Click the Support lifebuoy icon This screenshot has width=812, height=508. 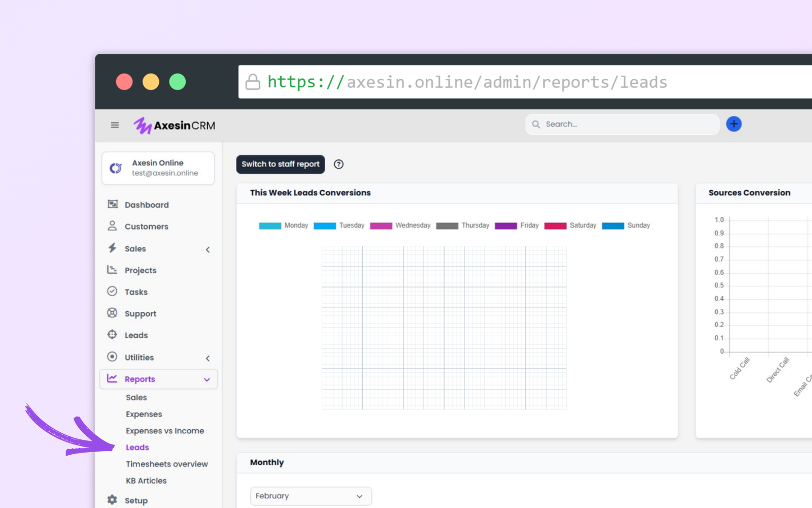tap(113, 313)
